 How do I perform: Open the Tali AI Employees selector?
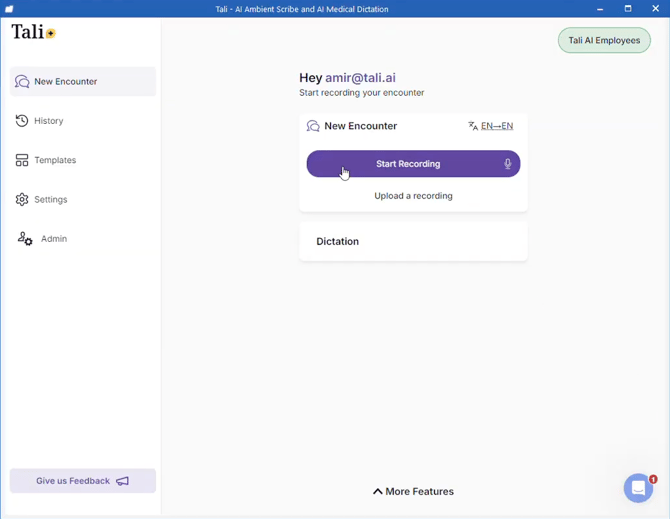(604, 41)
